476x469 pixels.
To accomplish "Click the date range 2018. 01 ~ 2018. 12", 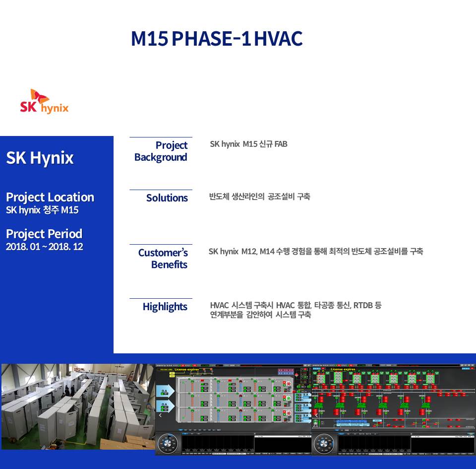I will [x=44, y=246].
